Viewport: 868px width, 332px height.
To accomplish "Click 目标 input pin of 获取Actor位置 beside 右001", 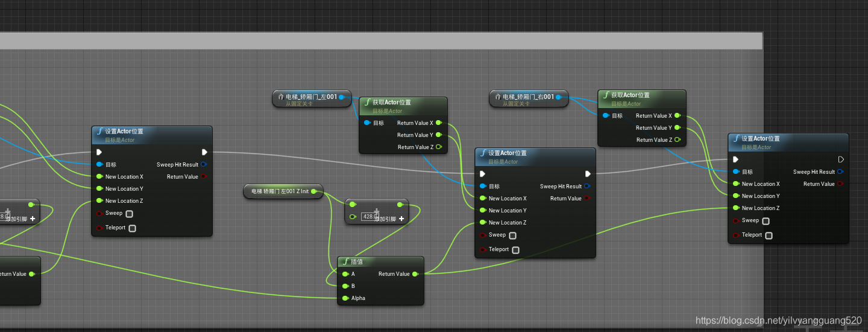I will [x=606, y=115].
